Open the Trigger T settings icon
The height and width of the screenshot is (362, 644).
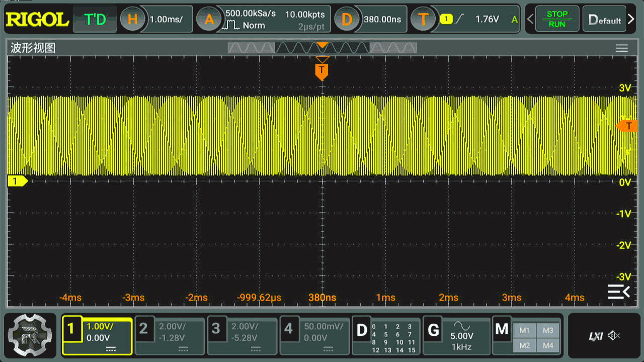click(x=423, y=20)
